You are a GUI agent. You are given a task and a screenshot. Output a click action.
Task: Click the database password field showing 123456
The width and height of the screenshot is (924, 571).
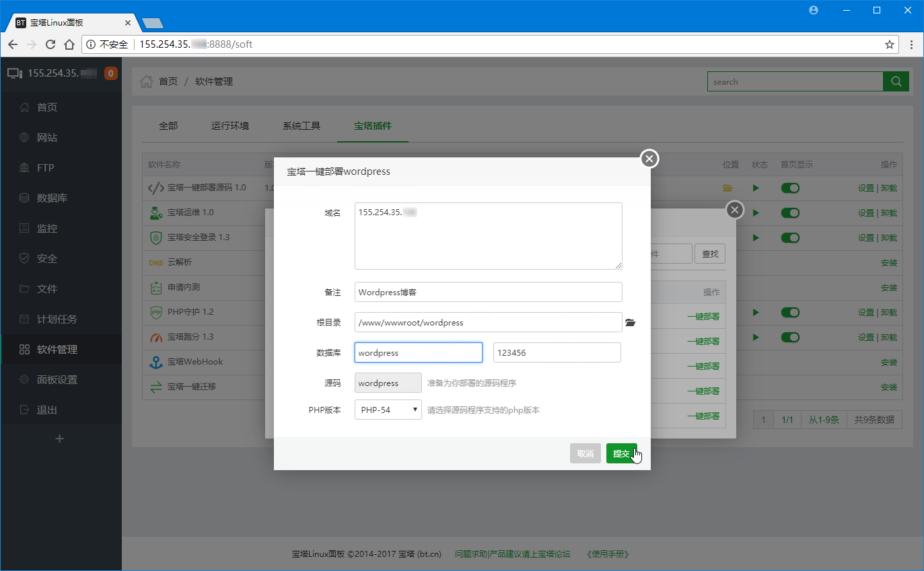click(x=557, y=352)
